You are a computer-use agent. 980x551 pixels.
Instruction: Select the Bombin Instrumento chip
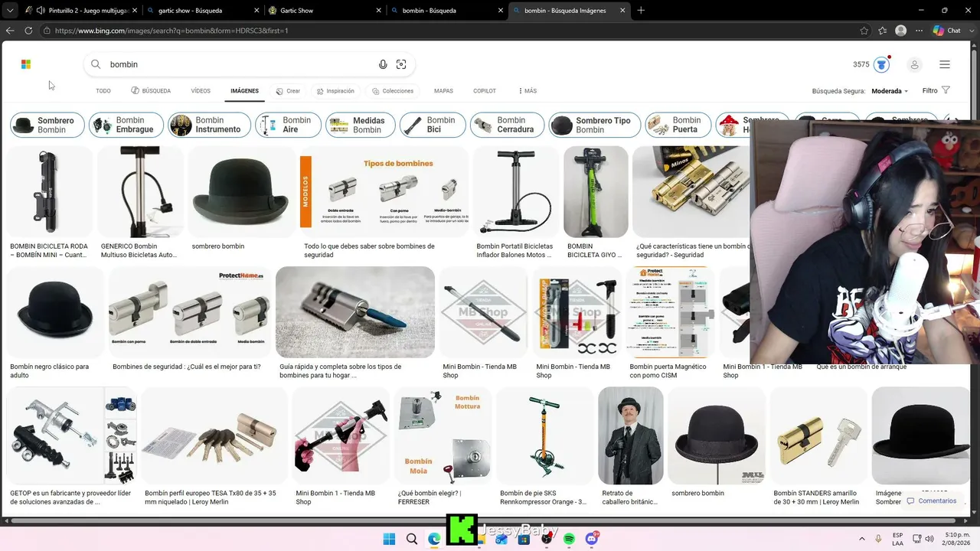(x=210, y=125)
